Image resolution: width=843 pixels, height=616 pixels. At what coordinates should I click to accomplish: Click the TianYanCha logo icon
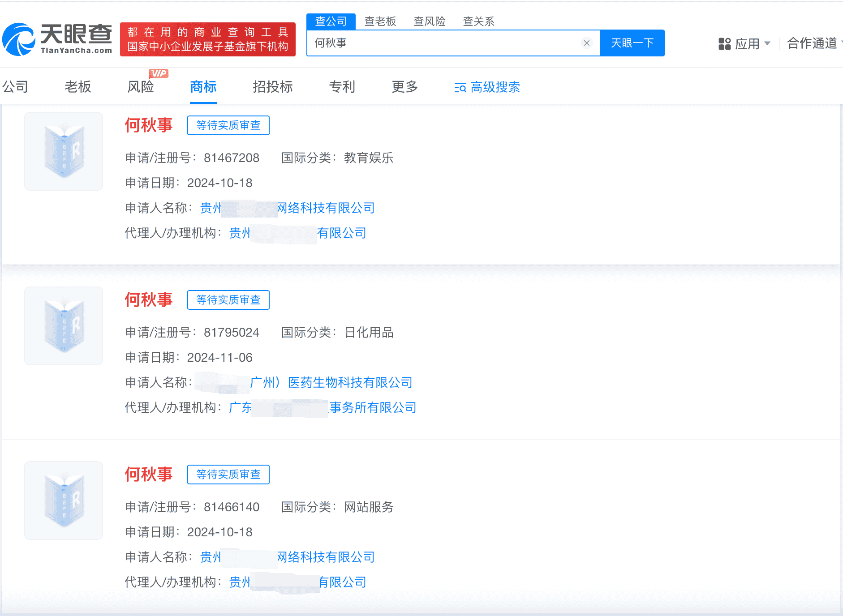[x=19, y=39]
